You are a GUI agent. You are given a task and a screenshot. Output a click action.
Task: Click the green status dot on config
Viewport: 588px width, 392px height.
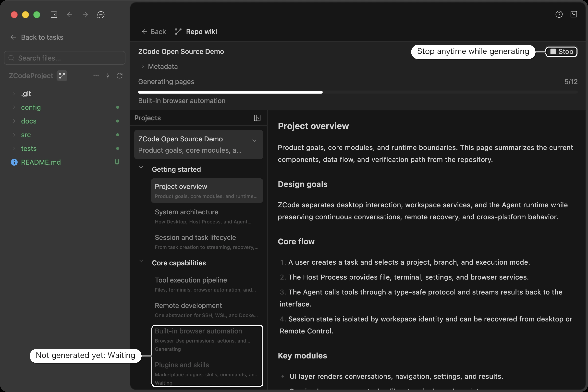pos(118,107)
